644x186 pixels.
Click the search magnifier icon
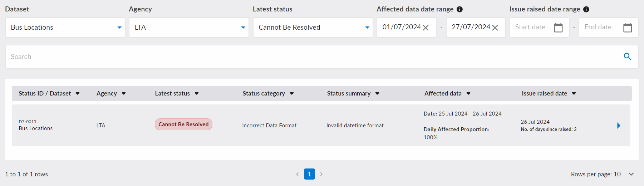tap(627, 57)
